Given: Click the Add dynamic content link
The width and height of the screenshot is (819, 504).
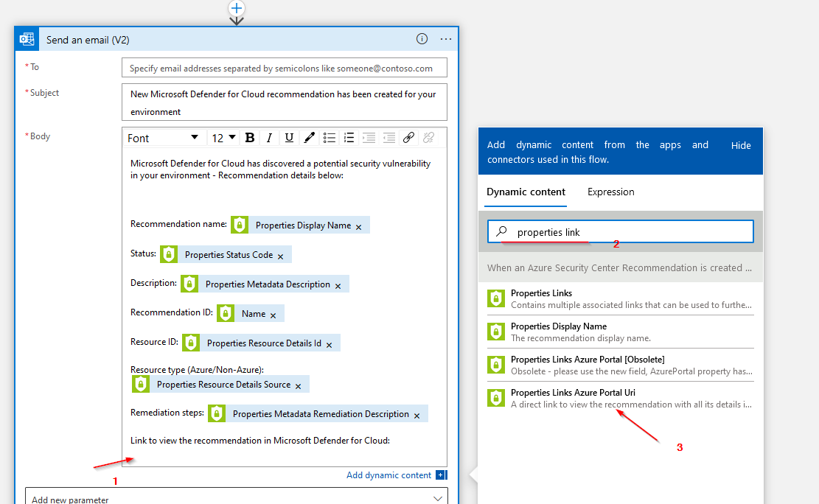Looking at the screenshot, I should (x=388, y=475).
